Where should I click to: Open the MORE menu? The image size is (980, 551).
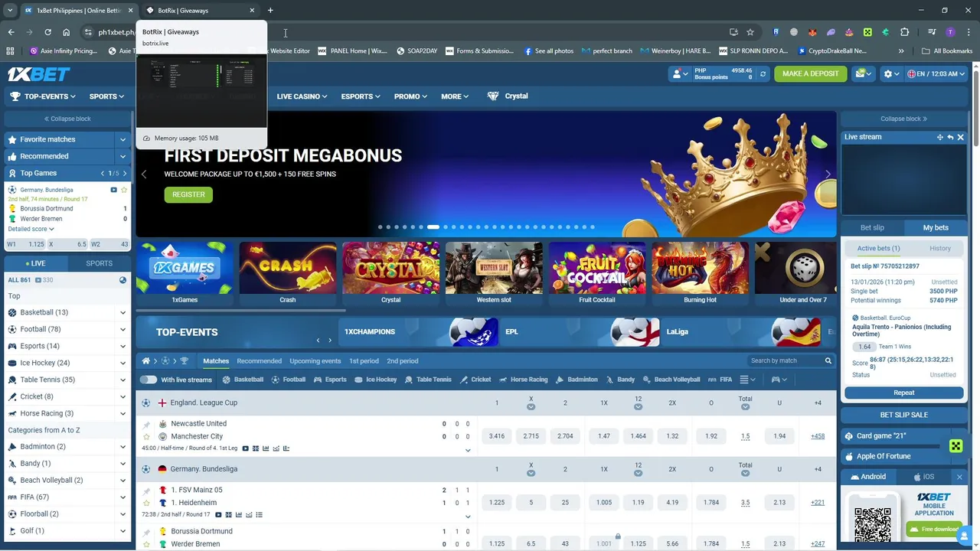click(x=455, y=96)
